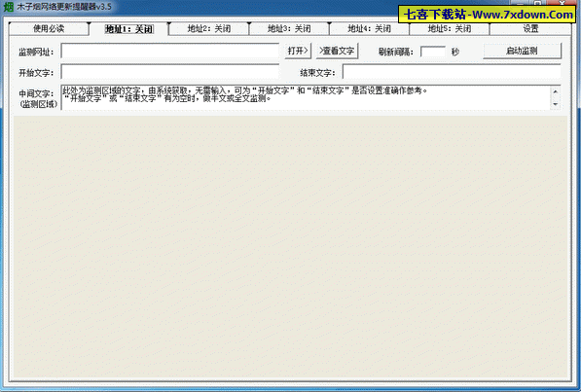Focus the 监测网址 input field
The width and height of the screenshot is (581, 392).
point(170,52)
